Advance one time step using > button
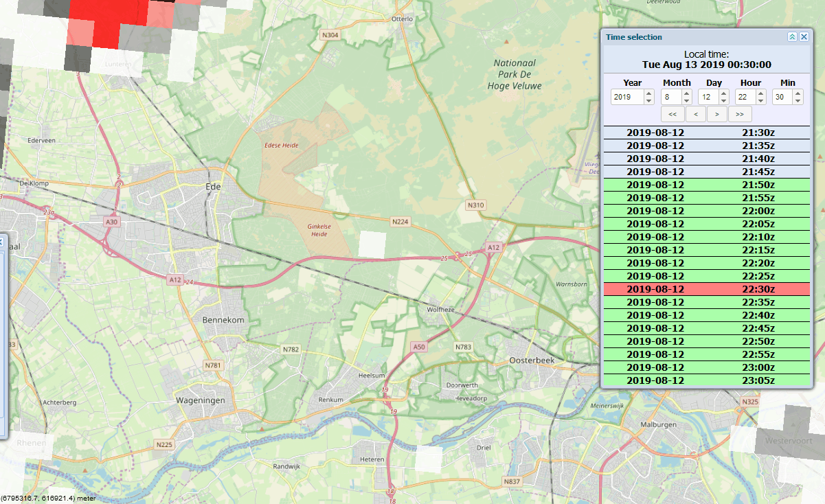825x504 pixels. click(717, 114)
